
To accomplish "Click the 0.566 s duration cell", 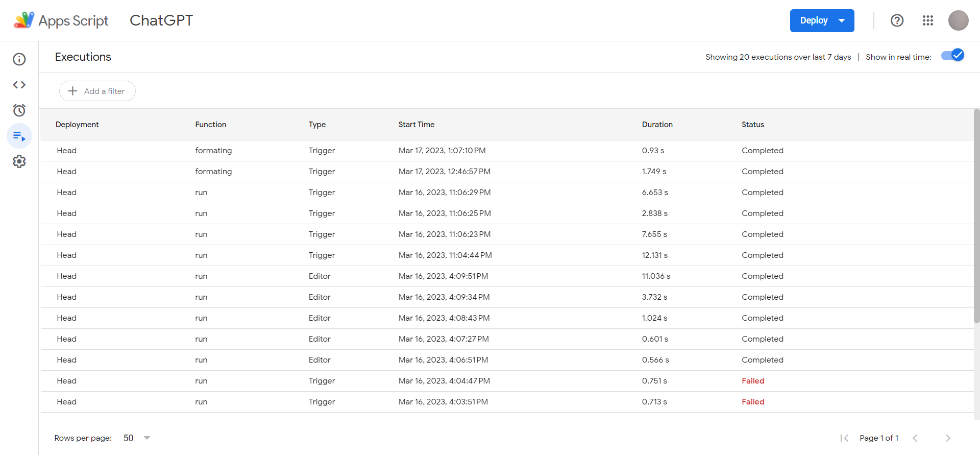I will pos(655,360).
